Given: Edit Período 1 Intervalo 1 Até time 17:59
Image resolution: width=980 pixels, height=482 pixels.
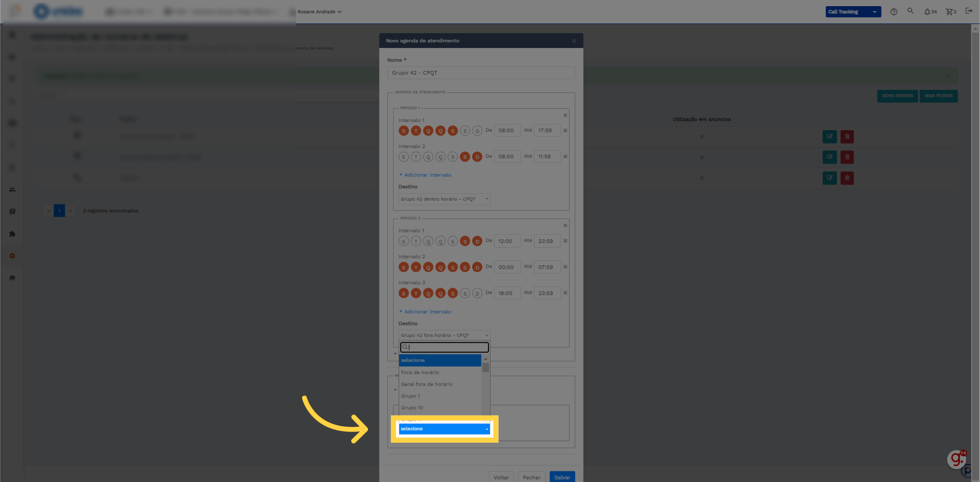Looking at the screenshot, I should 547,131.
